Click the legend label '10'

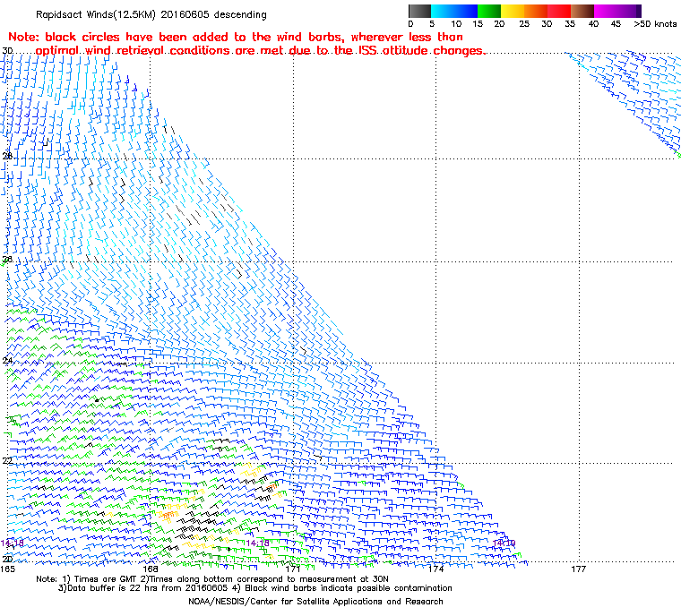click(x=456, y=24)
